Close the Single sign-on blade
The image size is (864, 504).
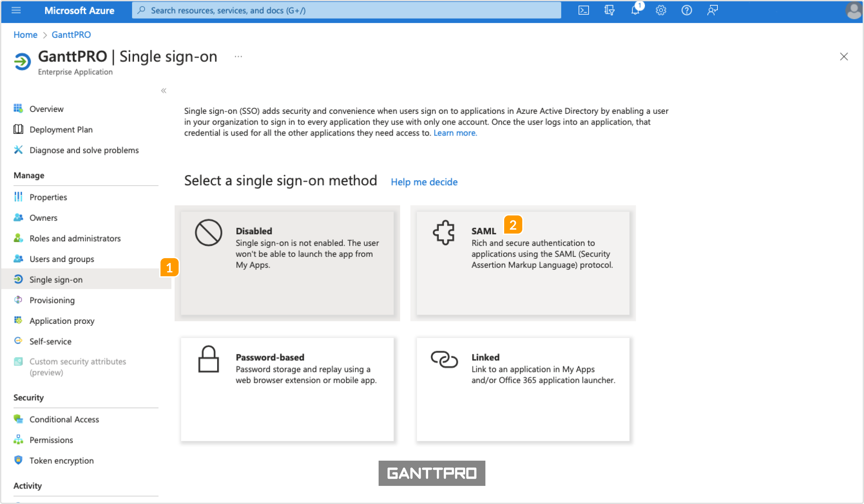tap(844, 57)
